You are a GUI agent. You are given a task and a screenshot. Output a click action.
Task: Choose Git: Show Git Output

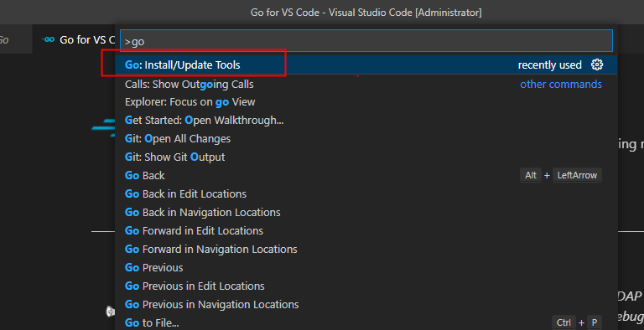(x=366, y=157)
